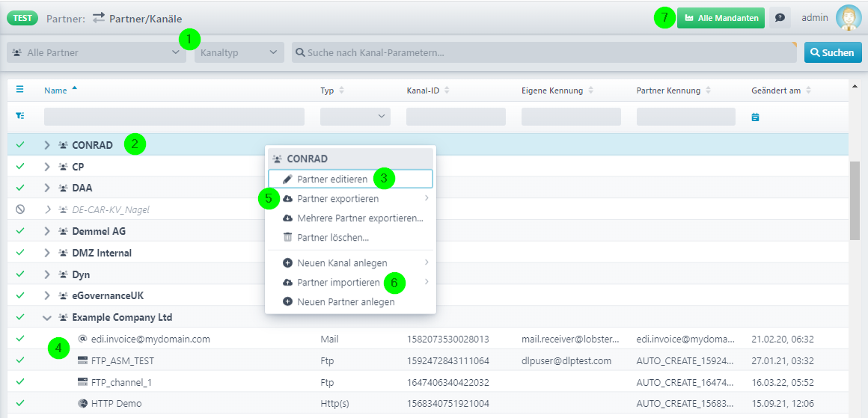The width and height of the screenshot is (868, 418).
Task: Click the vertical scrollbar thumb
Action: [x=855, y=201]
